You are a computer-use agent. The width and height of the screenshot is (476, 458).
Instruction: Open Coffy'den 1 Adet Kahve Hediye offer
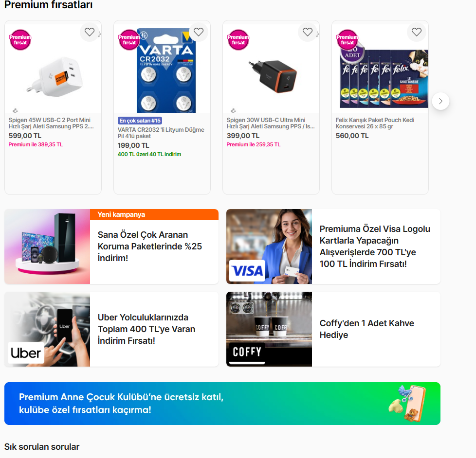[366, 329]
